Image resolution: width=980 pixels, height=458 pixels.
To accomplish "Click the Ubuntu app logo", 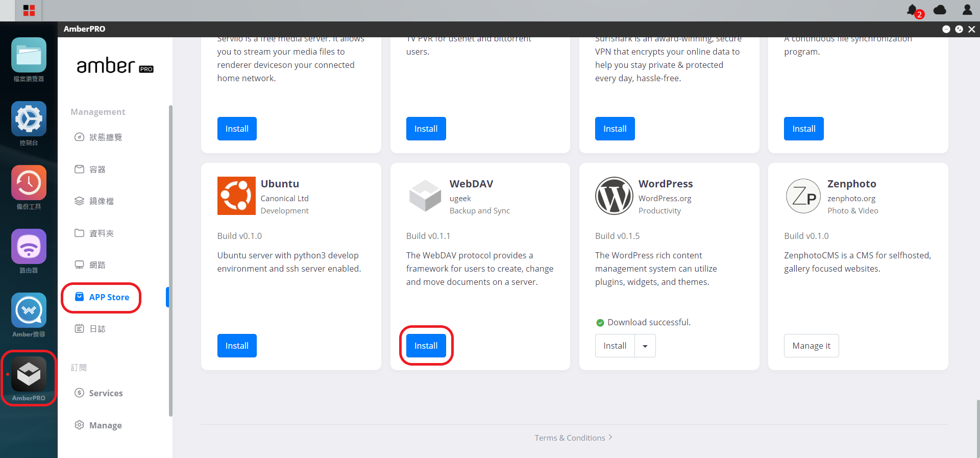I will (x=236, y=196).
